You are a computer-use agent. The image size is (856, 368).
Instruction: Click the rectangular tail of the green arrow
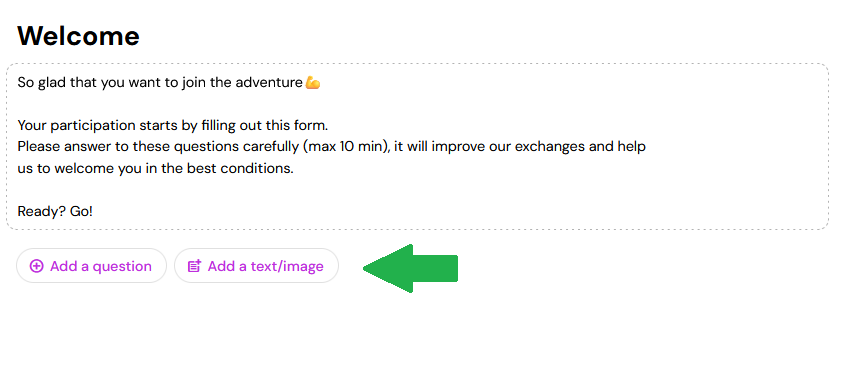point(435,268)
